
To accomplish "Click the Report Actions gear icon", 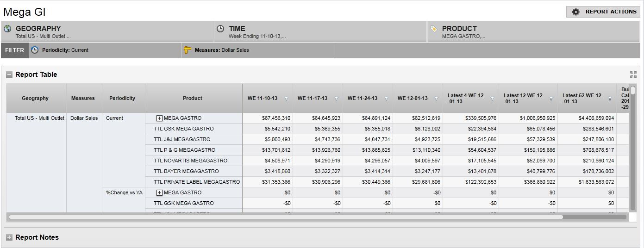I will coord(576,12).
